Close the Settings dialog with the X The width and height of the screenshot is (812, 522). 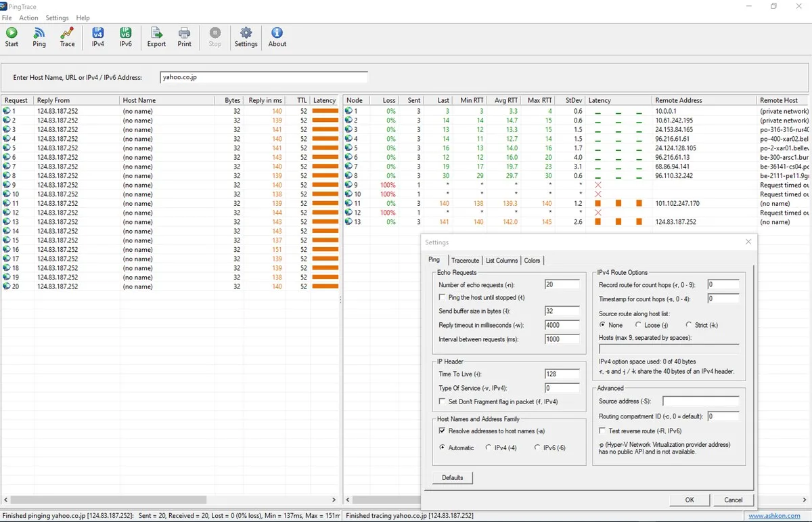pos(748,242)
